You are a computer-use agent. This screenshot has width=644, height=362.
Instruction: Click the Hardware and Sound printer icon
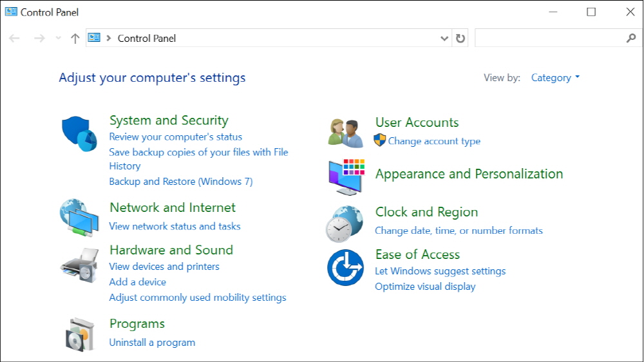(79, 264)
